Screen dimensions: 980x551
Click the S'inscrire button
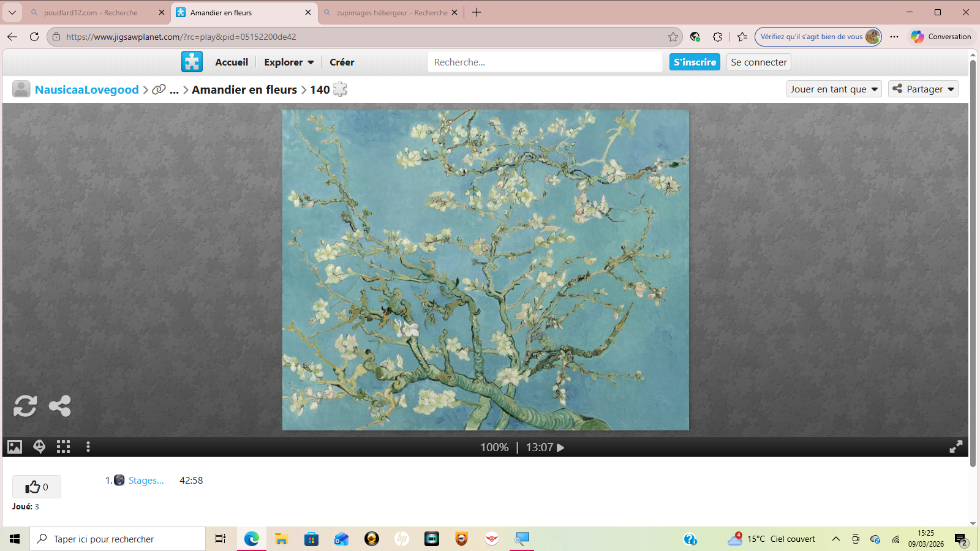[695, 62]
